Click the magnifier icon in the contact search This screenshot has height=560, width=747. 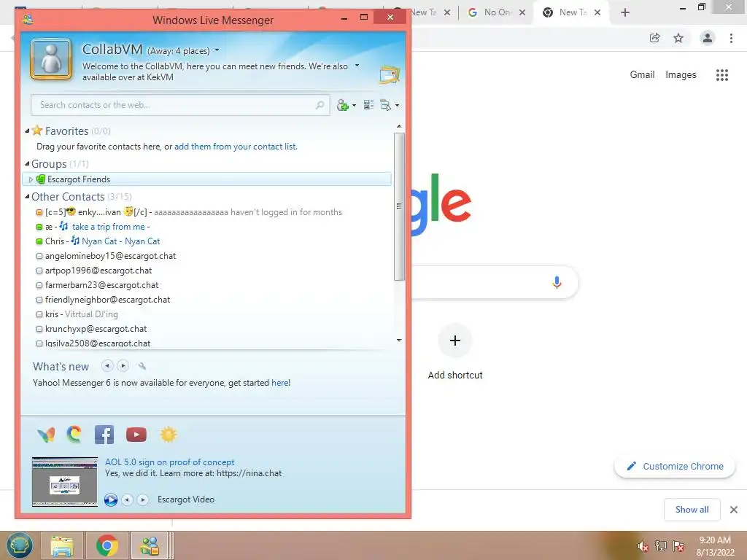point(320,105)
